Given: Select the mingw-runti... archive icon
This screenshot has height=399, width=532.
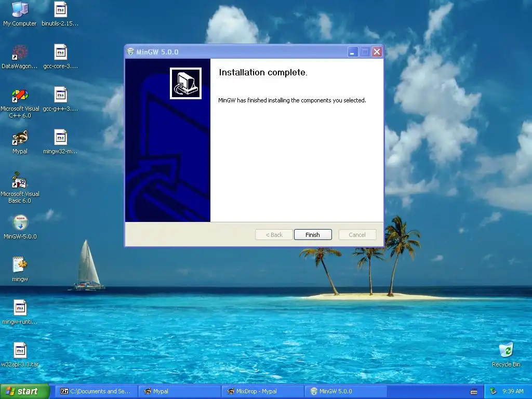Looking at the screenshot, I should [20, 312].
